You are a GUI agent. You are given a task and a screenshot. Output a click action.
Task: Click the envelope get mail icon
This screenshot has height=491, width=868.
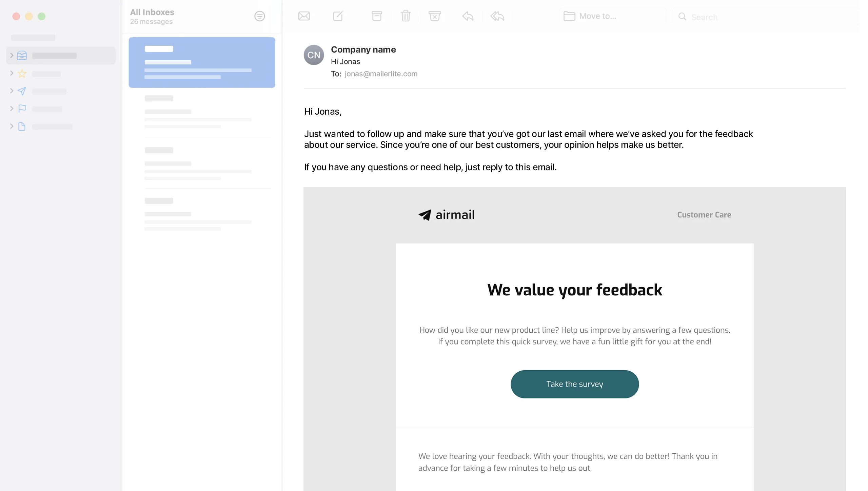pyautogui.click(x=304, y=16)
